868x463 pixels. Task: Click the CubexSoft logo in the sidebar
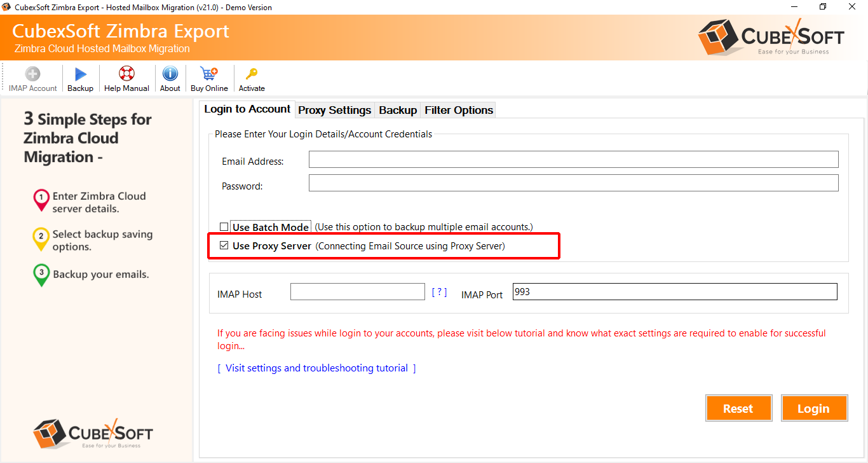coord(93,433)
